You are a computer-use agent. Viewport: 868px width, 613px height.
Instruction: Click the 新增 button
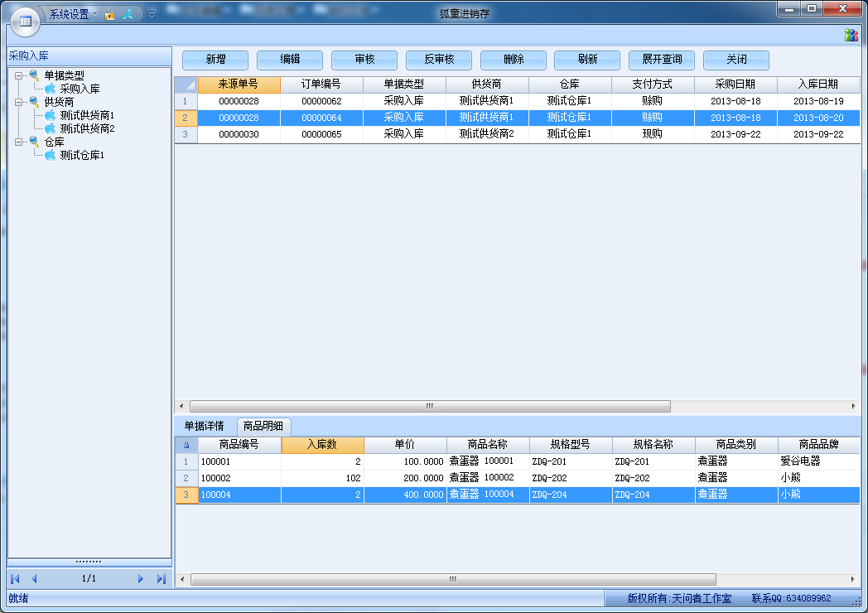215,60
